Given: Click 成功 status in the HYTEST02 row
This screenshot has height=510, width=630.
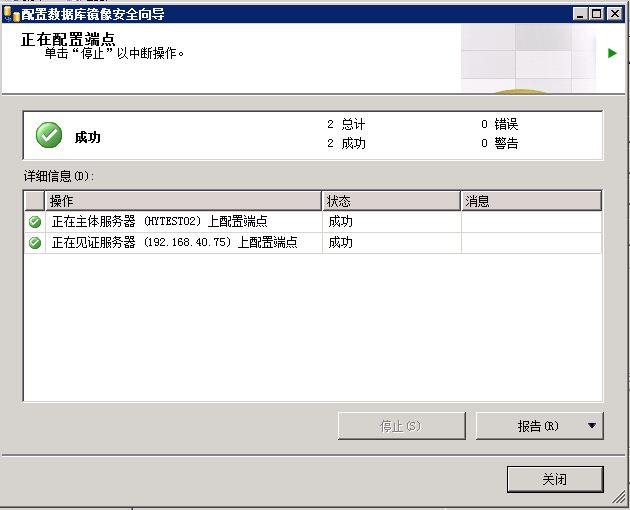Looking at the screenshot, I should coord(340,221).
